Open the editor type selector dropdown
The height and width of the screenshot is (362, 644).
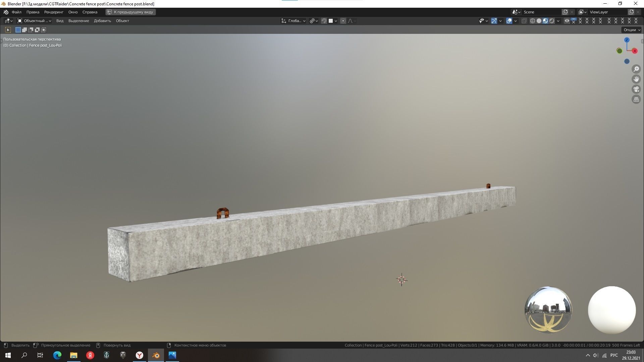[x=7, y=21]
